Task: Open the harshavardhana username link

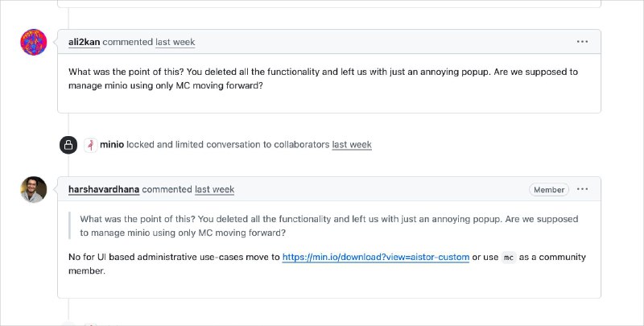Action: click(x=104, y=189)
